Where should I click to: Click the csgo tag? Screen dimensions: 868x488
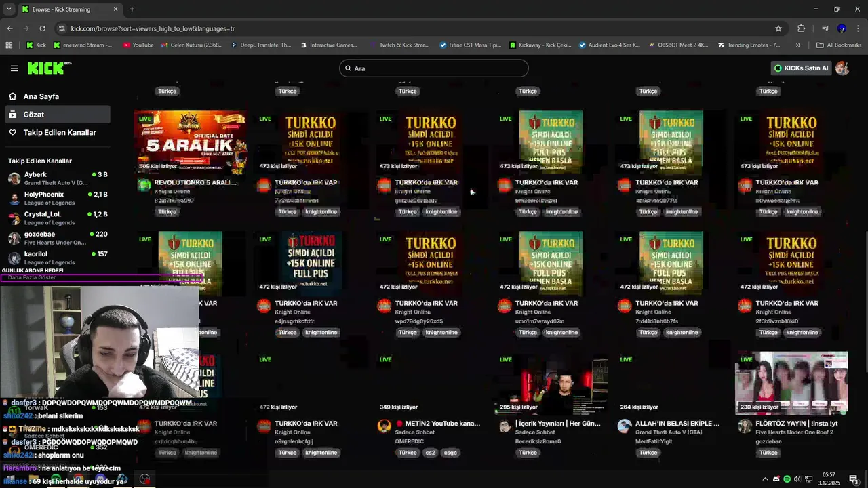coord(450,453)
